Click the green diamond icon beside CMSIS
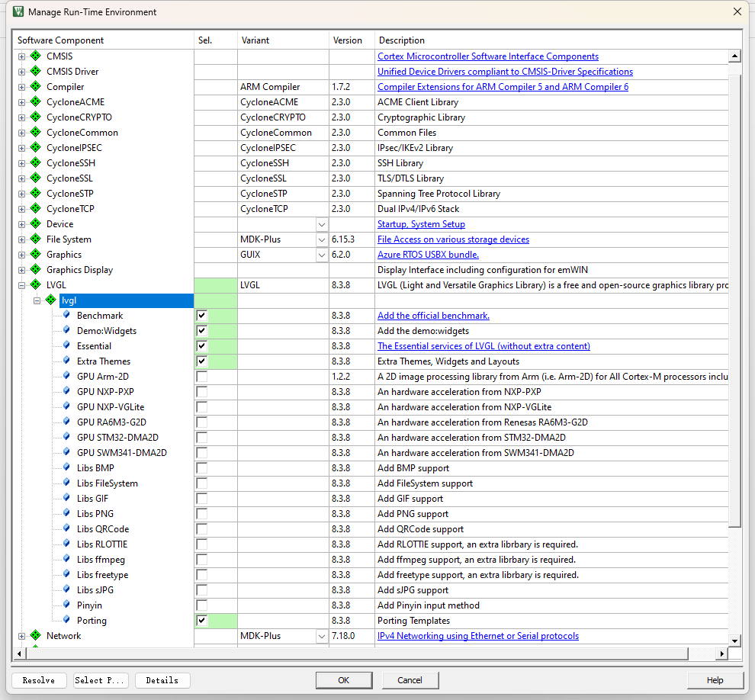Image resolution: width=755 pixels, height=700 pixels. pyautogui.click(x=36, y=56)
